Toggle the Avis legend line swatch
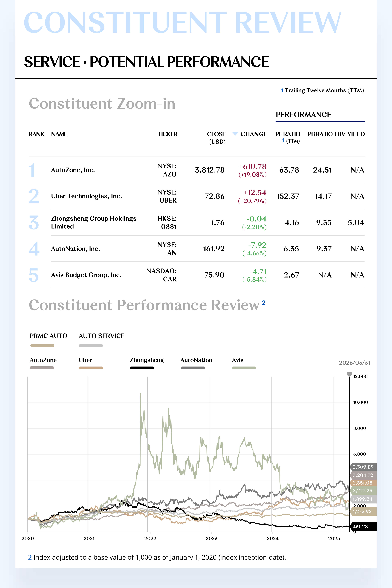This screenshot has height=588, width=392. tap(244, 368)
